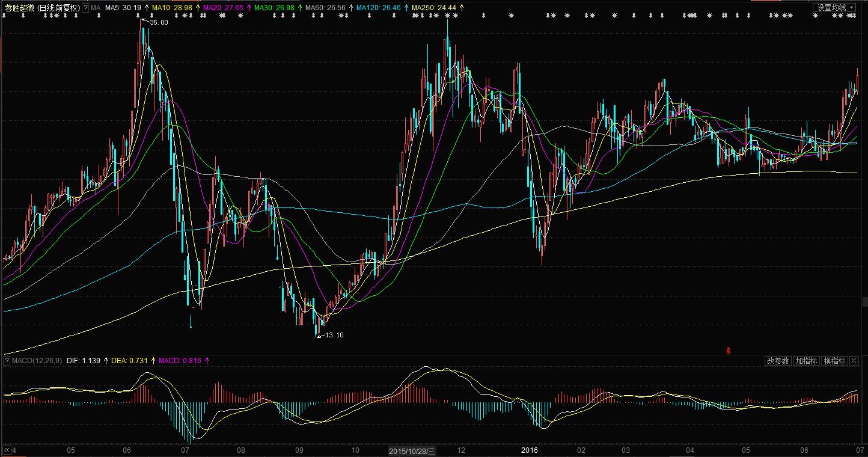The width and height of the screenshot is (868, 457).
Task: Open the 设置均线 dropdown
Action: click(x=834, y=7)
